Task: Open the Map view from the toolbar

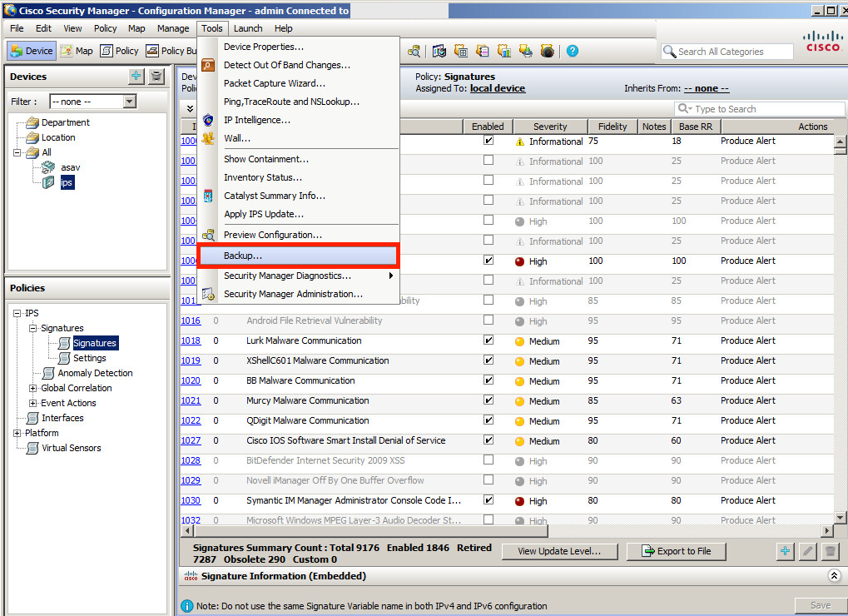Action: pyautogui.click(x=77, y=51)
